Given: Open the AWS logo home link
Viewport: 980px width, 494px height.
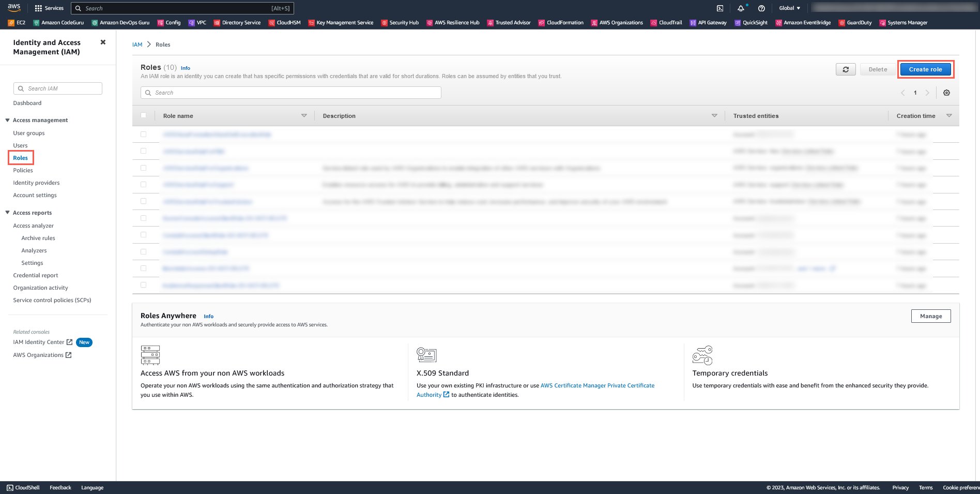Looking at the screenshot, I should [x=14, y=8].
